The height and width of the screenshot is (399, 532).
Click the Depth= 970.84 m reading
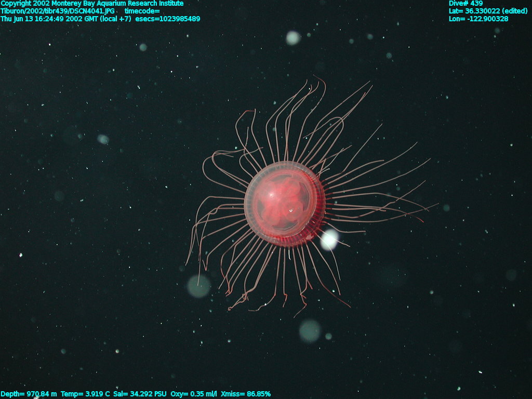pyautogui.click(x=29, y=394)
